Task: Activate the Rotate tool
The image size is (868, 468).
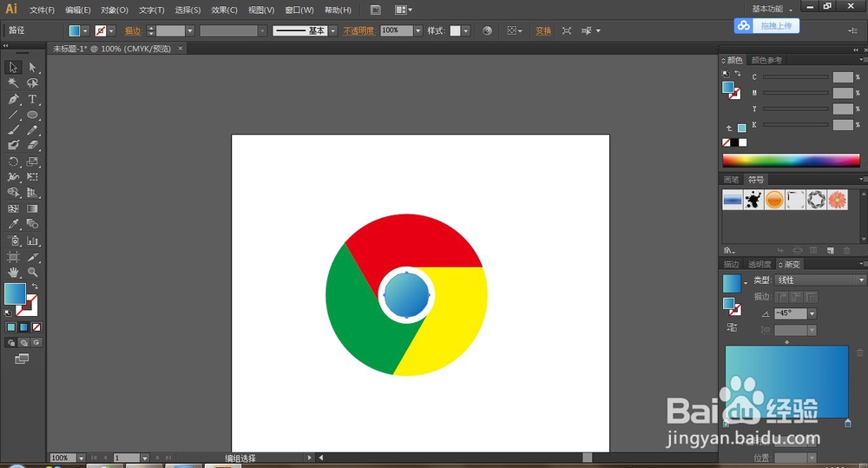Action: [x=13, y=161]
